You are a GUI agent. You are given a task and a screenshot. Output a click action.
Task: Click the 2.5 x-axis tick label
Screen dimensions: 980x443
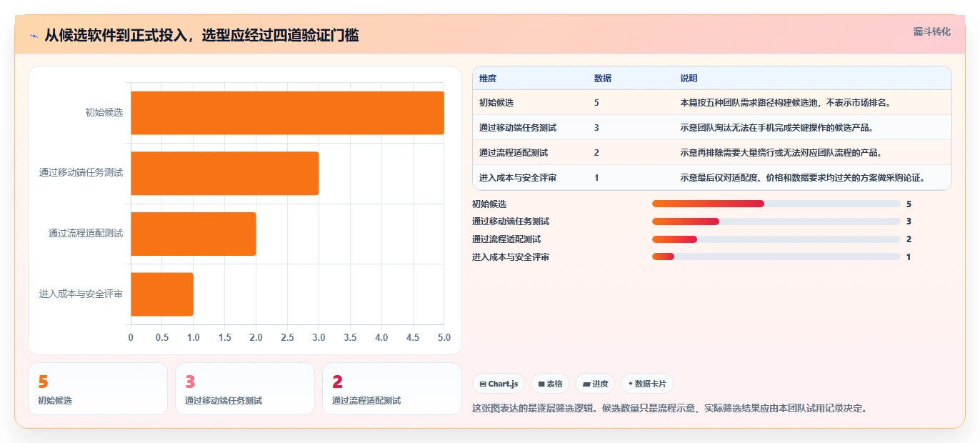tap(287, 337)
